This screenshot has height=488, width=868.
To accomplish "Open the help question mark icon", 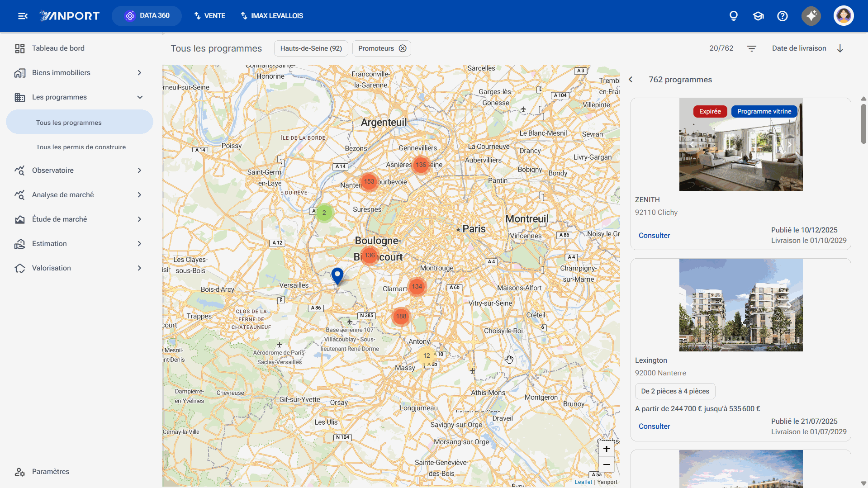I will click(x=783, y=16).
